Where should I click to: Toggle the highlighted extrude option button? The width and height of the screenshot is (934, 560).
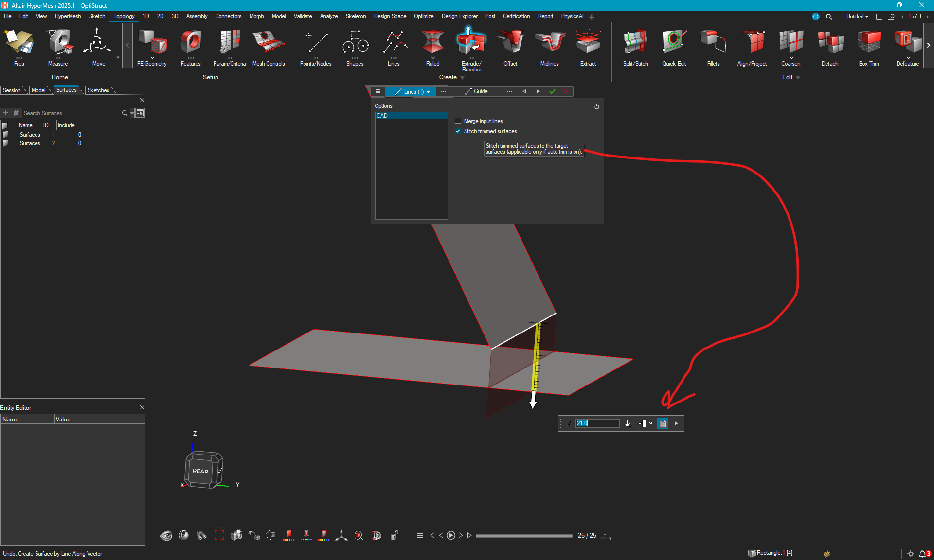click(663, 423)
